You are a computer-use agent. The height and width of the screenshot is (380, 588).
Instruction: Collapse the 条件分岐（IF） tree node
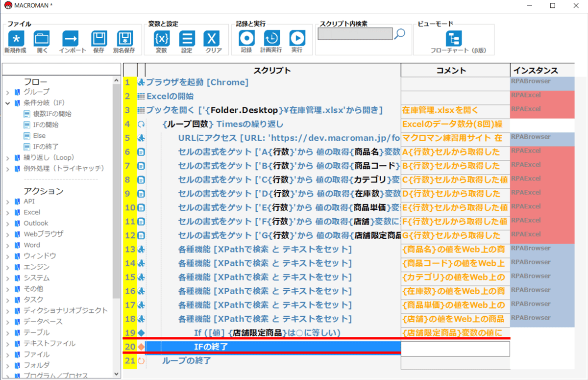8,103
